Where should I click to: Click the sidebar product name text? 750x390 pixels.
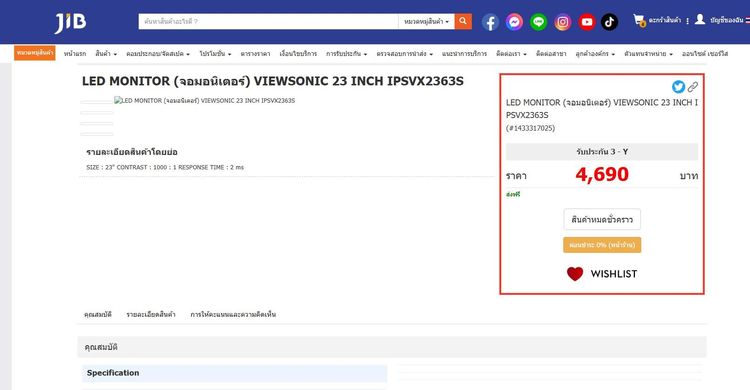pyautogui.click(x=602, y=109)
